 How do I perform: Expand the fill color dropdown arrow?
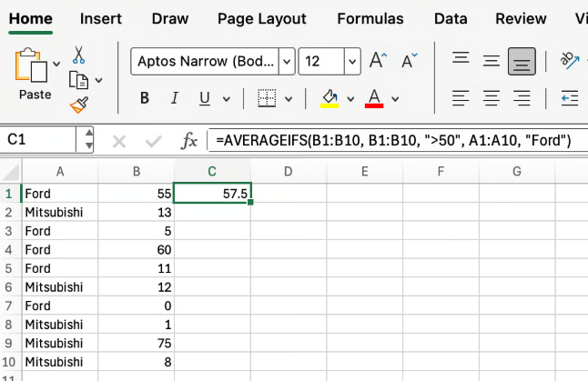click(350, 98)
